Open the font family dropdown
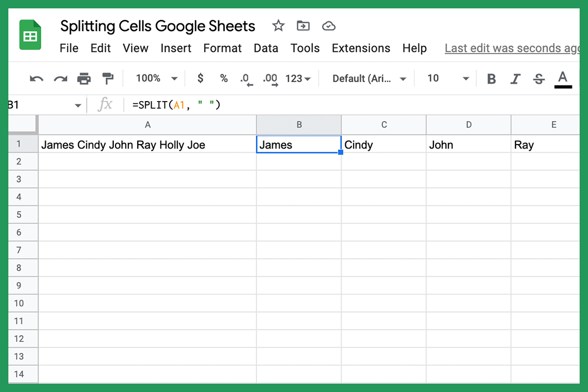The height and width of the screenshot is (392, 588). (367, 79)
